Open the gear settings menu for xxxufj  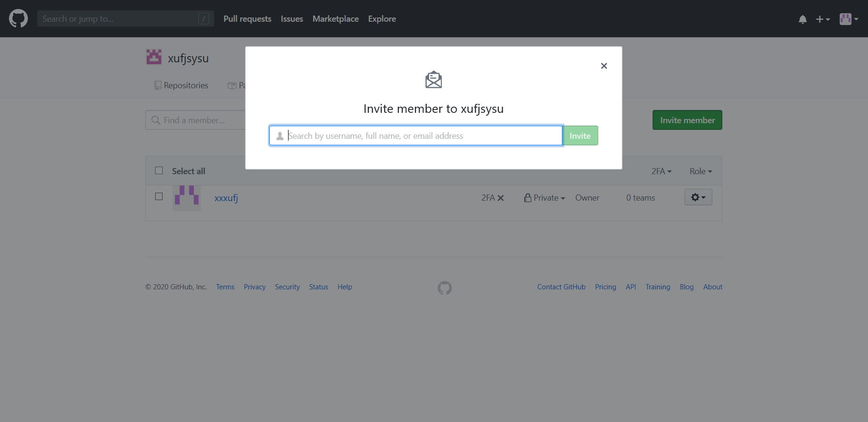tap(698, 197)
